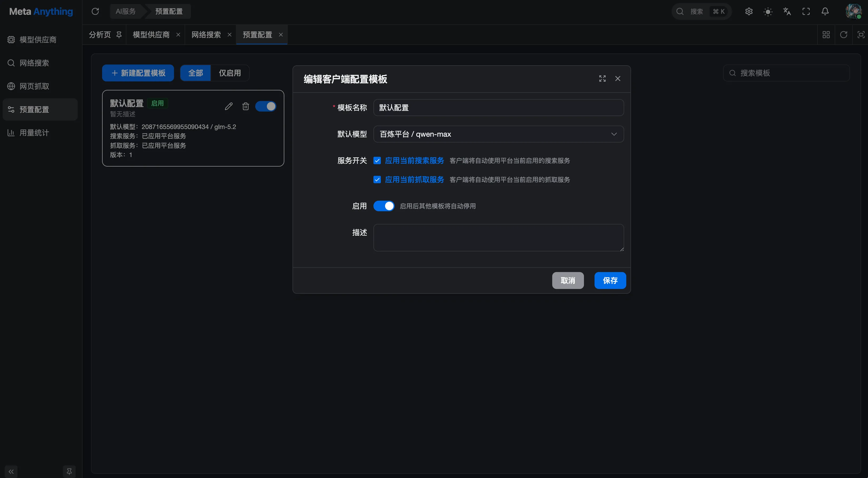Open 模型供应商 in sidebar
The width and height of the screenshot is (868, 478).
coord(40,40)
